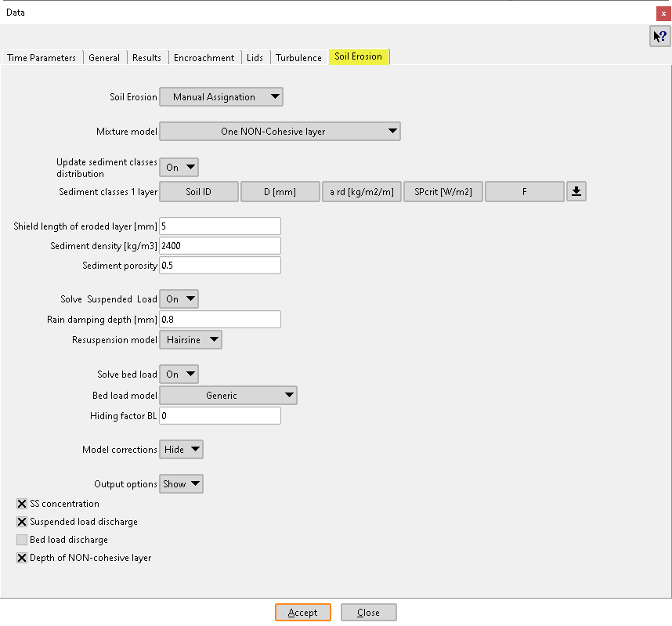The width and height of the screenshot is (672, 626).
Task: Open the Model corrections Hide dropdown
Action: pyautogui.click(x=181, y=450)
